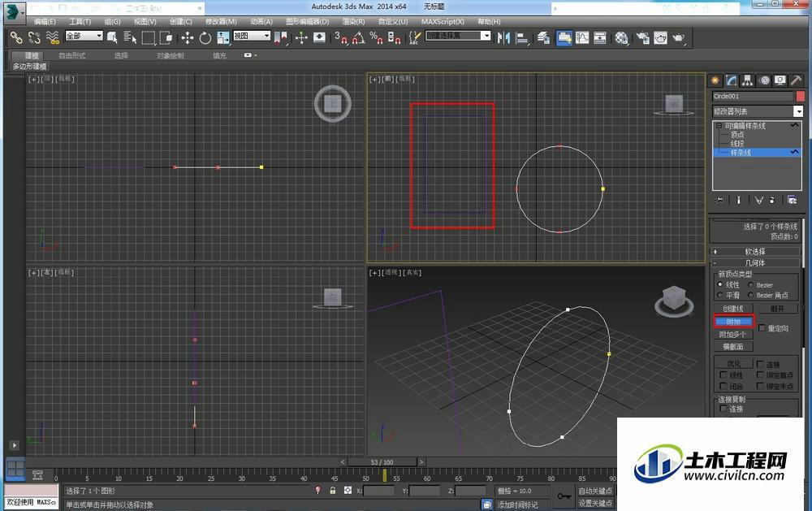The height and width of the screenshot is (511, 812).
Task: Toggle the selection lock icon
Action: coord(332,490)
